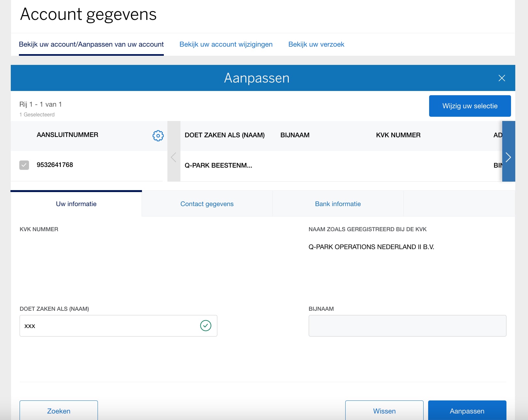Viewport: 528px width, 420px height.
Task: Select the xxx text in DOET ZAKEN ALS
Action: pos(30,325)
